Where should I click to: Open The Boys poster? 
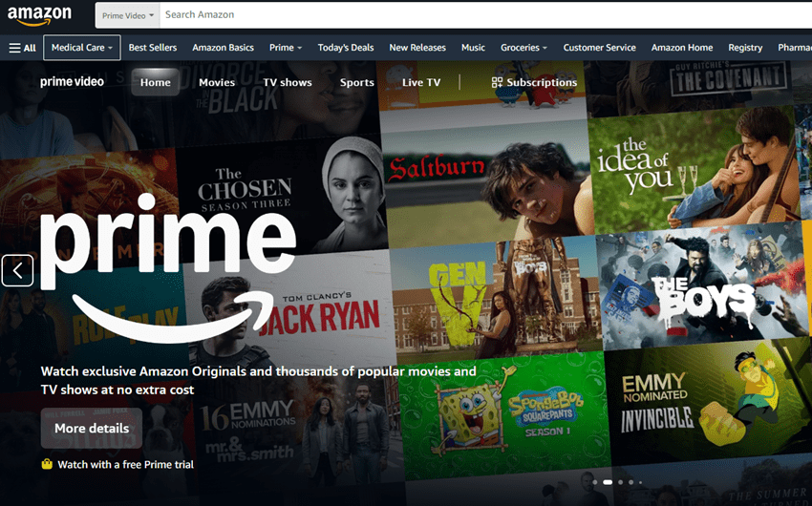pyautogui.click(x=702, y=285)
